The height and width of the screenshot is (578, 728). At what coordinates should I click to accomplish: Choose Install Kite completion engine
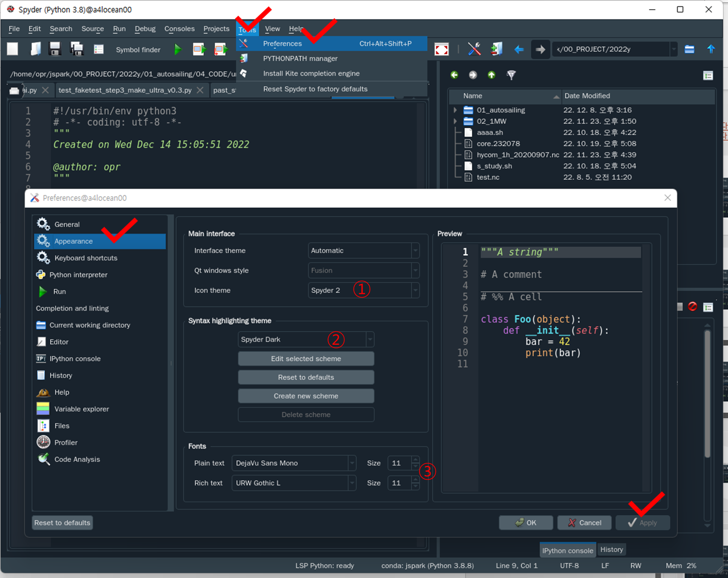[x=332, y=73]
